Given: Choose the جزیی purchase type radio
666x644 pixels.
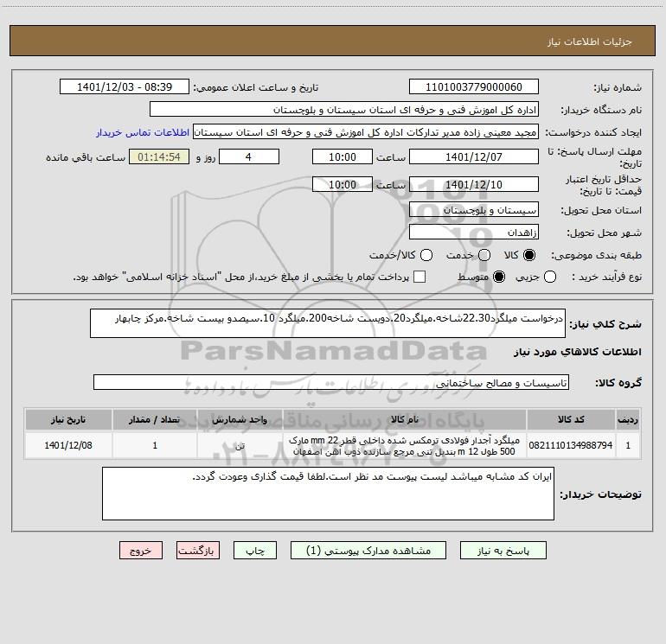Looking at the screenshot, I should 549,277.
